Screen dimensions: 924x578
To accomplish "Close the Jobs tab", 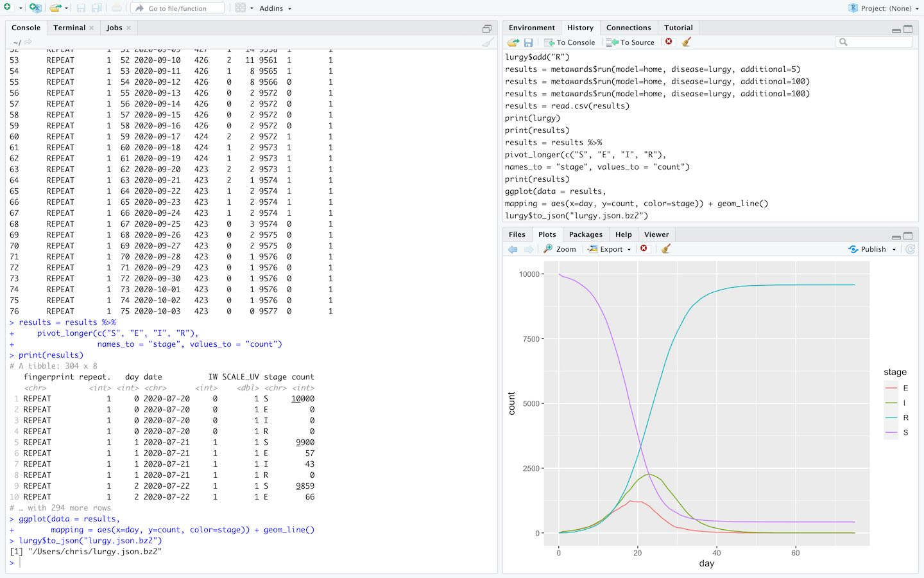I will pyautogui.click(x=128, y=28).
